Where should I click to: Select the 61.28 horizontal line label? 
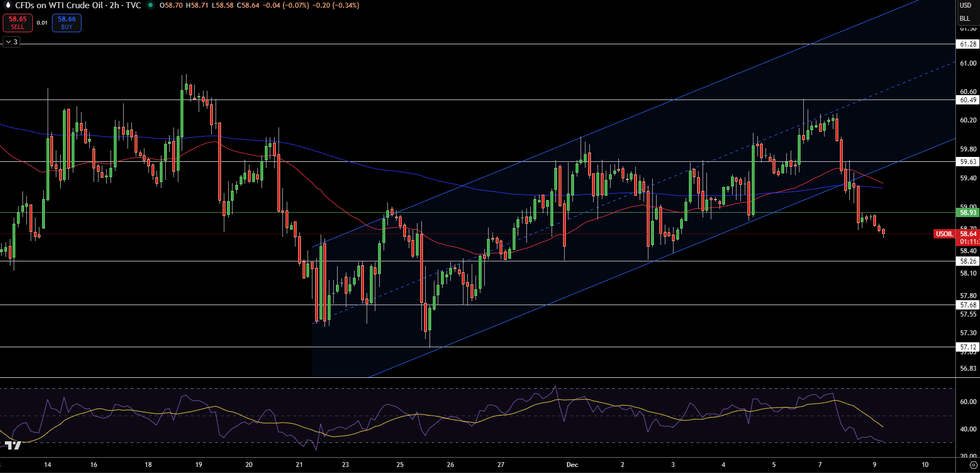[968, 44]
